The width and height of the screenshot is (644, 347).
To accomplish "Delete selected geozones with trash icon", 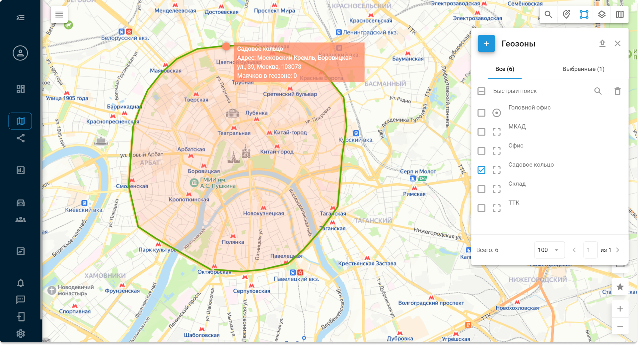I will 617,91.
